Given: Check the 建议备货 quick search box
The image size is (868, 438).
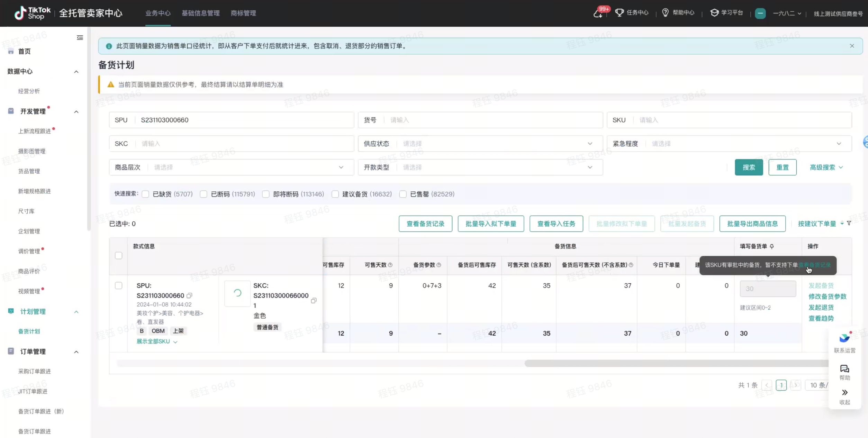Looking at the screenshot, I should (x=335, y=194).
